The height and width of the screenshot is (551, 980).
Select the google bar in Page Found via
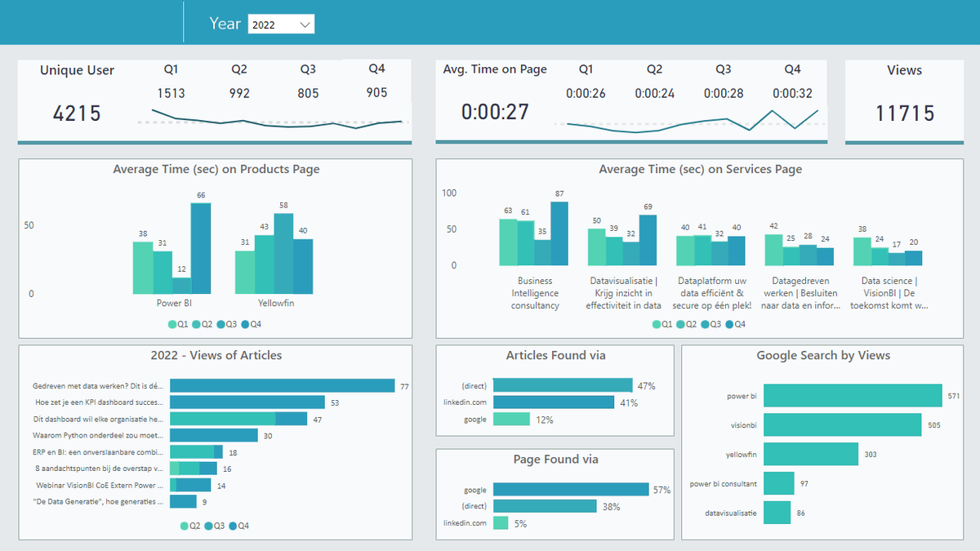coord(572,490)
